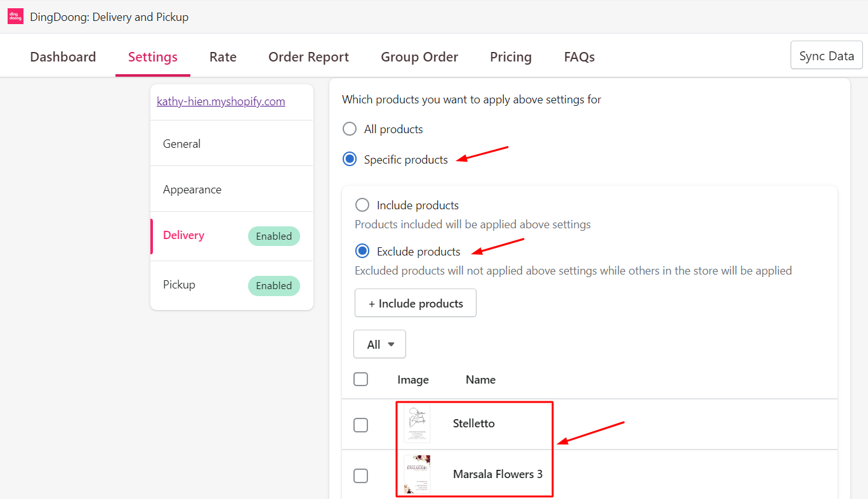868x499 pixels.
Task: Open the Stelletto product thumbnail
Action: tap(417, 424)
